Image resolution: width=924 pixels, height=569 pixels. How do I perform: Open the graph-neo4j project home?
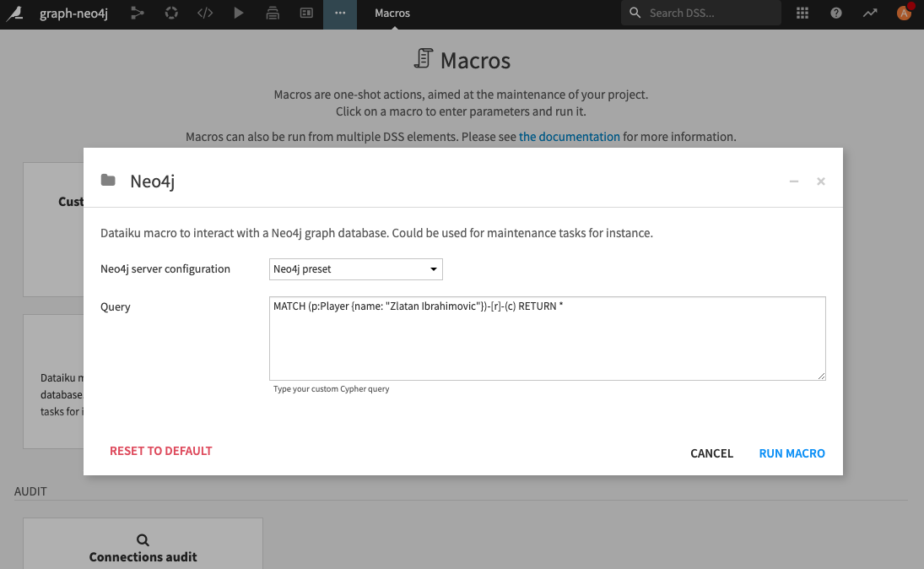(73, 13)
